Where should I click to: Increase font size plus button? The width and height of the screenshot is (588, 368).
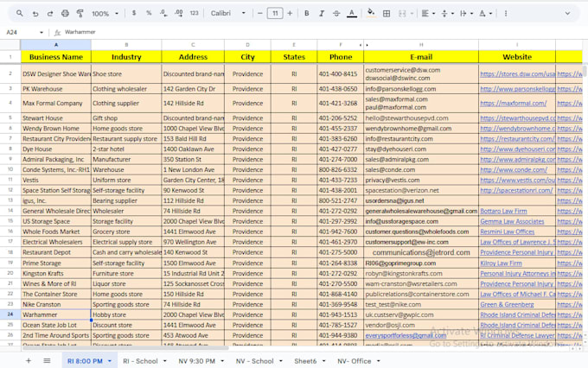coord(290,13)
